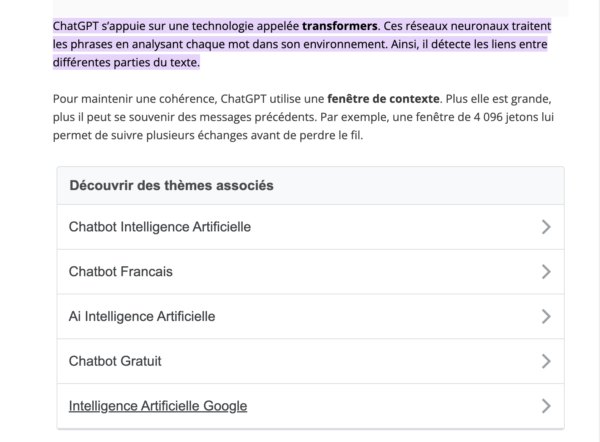Click the chevron for Ai Intelligence Artificielle

tap(546, 316)
